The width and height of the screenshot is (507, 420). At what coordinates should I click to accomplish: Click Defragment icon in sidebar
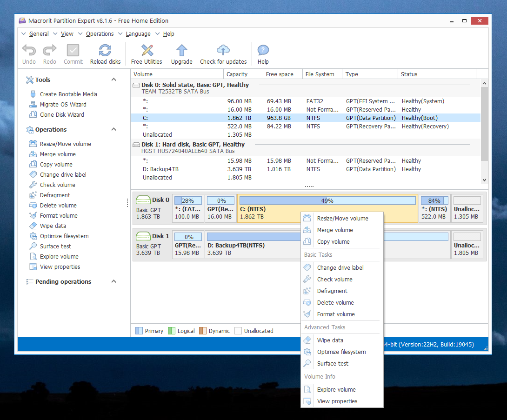point(33,195)
